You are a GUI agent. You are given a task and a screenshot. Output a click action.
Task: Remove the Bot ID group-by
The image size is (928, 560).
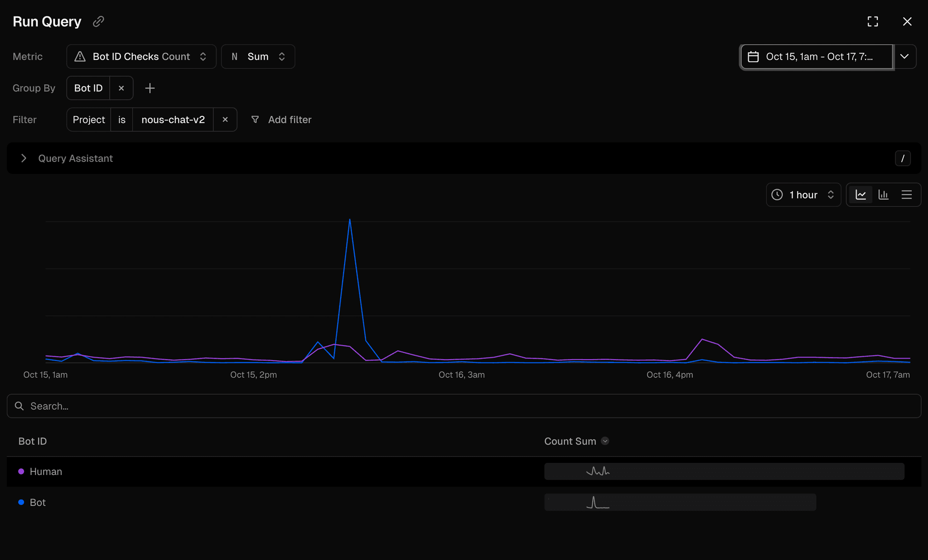[x=121, y=88]
